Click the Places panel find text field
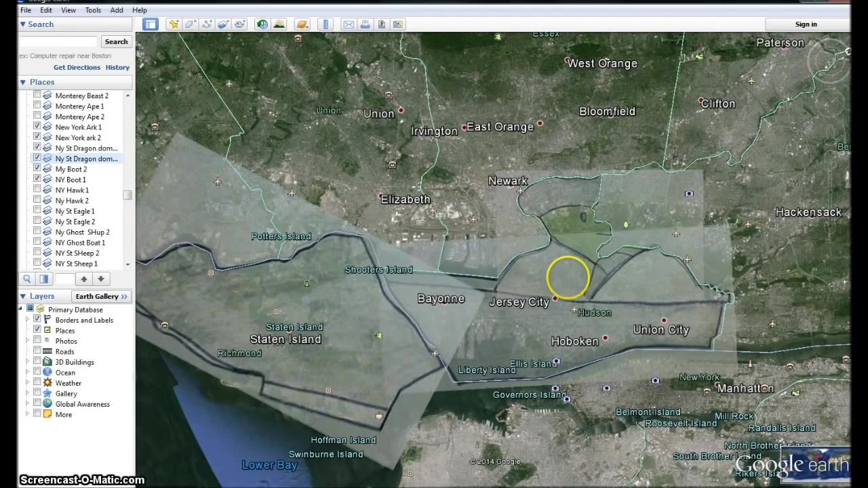This screenshot has height=488, width=868. tap(64, 279)
